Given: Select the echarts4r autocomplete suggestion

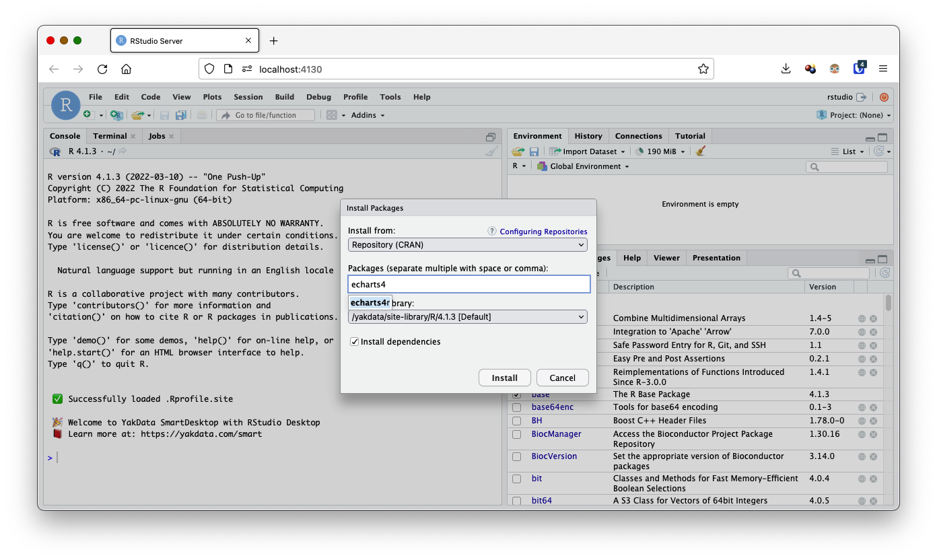Looking at the screenshot, I should click(370, 303).
